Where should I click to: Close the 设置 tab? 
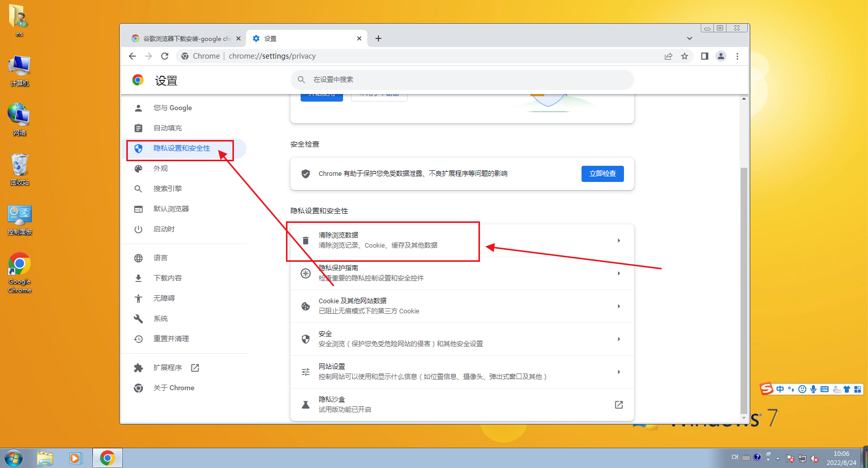[x=359, y=38]
